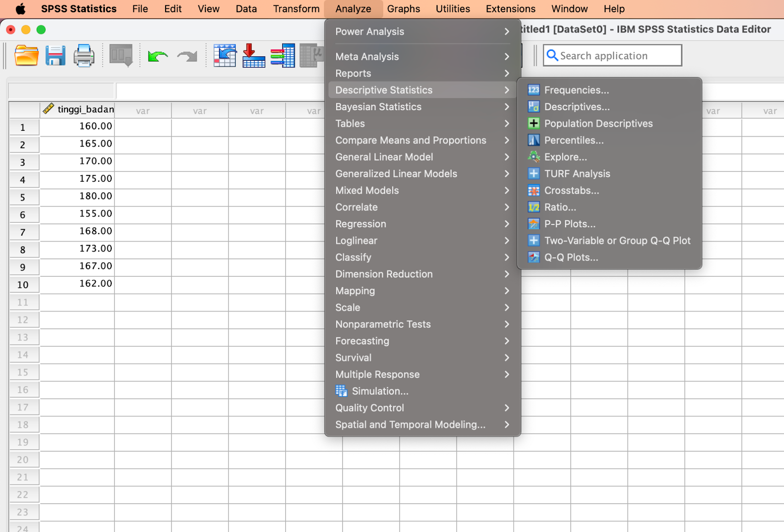Image resolution: width=784 pixels, height=532 pixels.
Task: Open the Data menu
Action: coord(246,9)
